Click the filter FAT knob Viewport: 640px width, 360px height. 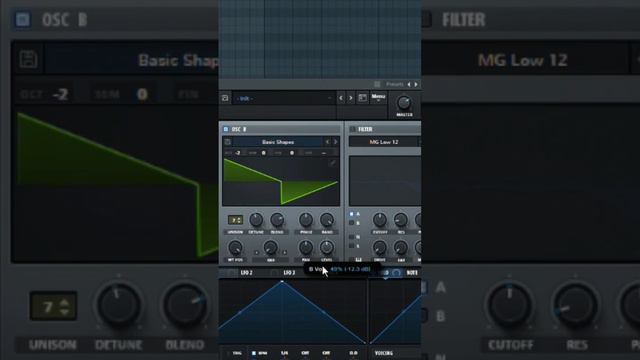pos(401,248)
